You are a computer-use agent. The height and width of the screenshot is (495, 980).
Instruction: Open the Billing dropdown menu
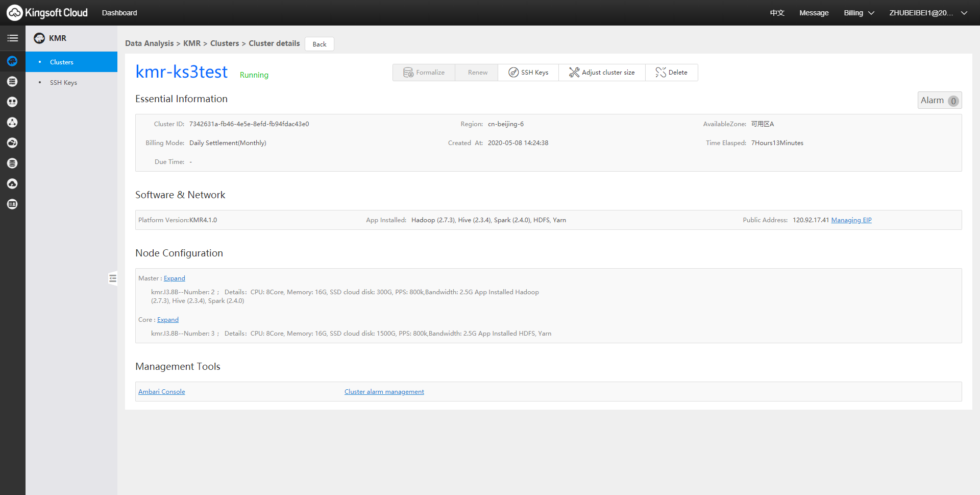pos(859,13)
